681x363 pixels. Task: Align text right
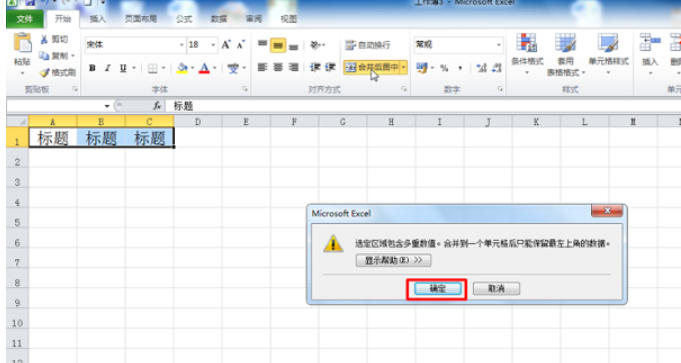pos(294,67)
